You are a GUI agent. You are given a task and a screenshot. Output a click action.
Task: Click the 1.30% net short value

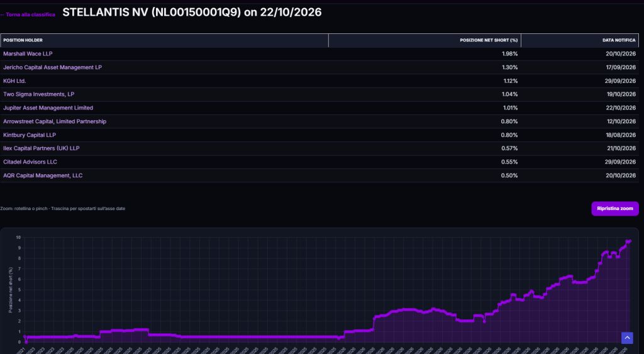click(509, 67)
